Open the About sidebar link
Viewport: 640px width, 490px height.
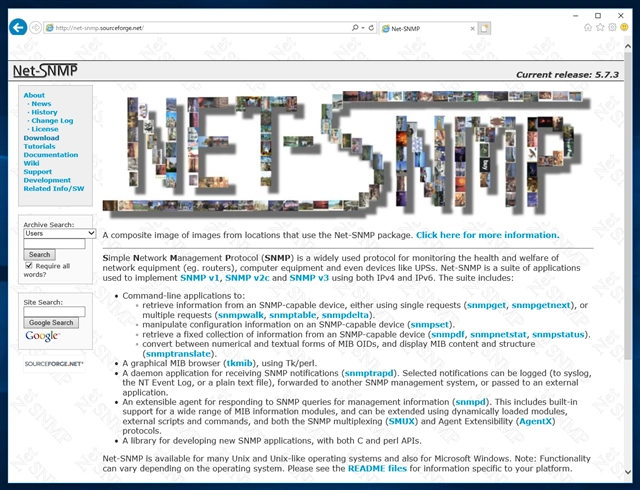click(x=34, y=95)
